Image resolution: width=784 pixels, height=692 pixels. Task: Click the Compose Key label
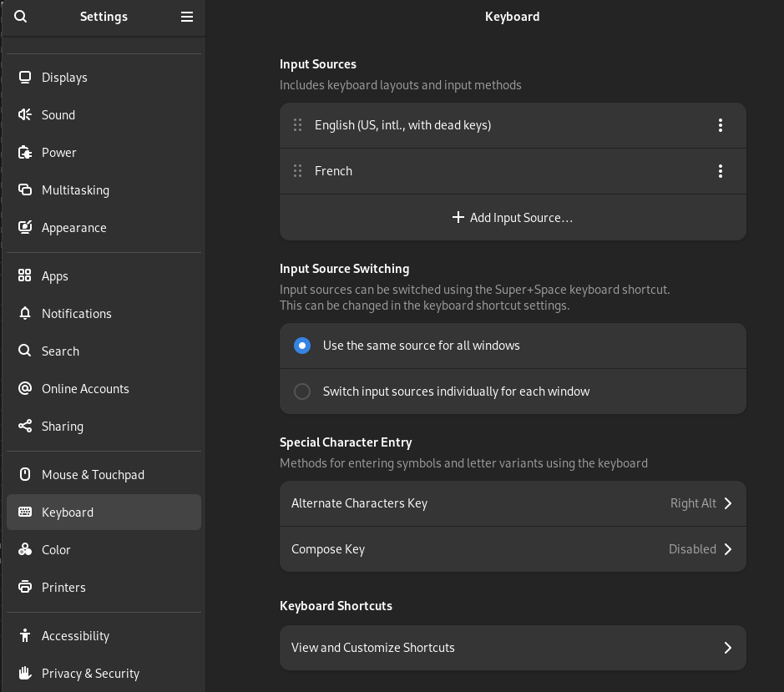[328, 549]
